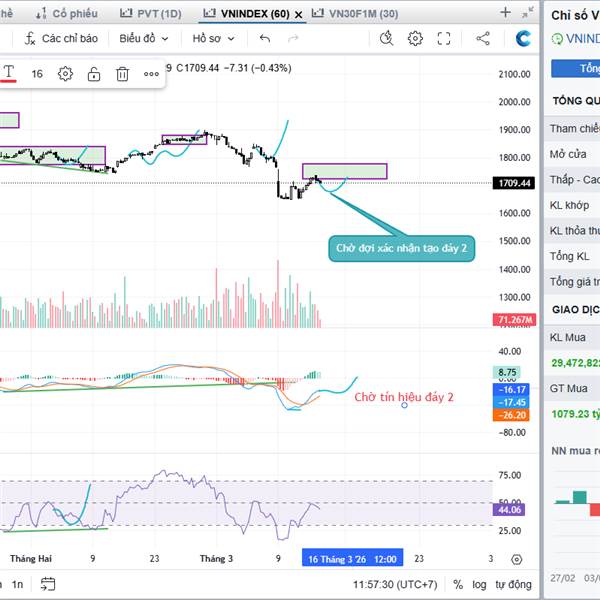Image resolution: width=600 pixels, height=600 pixels.
Task: Click the share chart icon
Action: coord(483,38)
